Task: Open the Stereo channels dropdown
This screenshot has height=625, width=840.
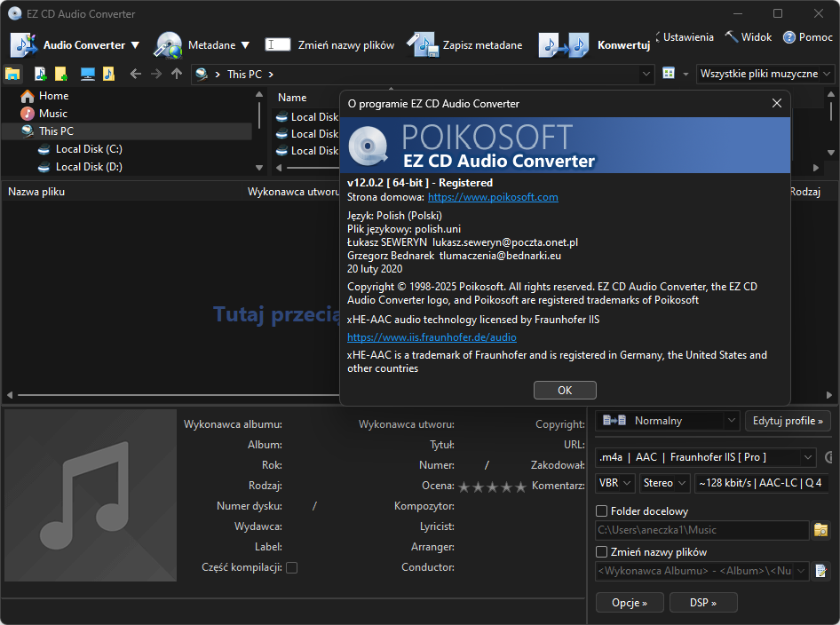Action: (664, 483)
